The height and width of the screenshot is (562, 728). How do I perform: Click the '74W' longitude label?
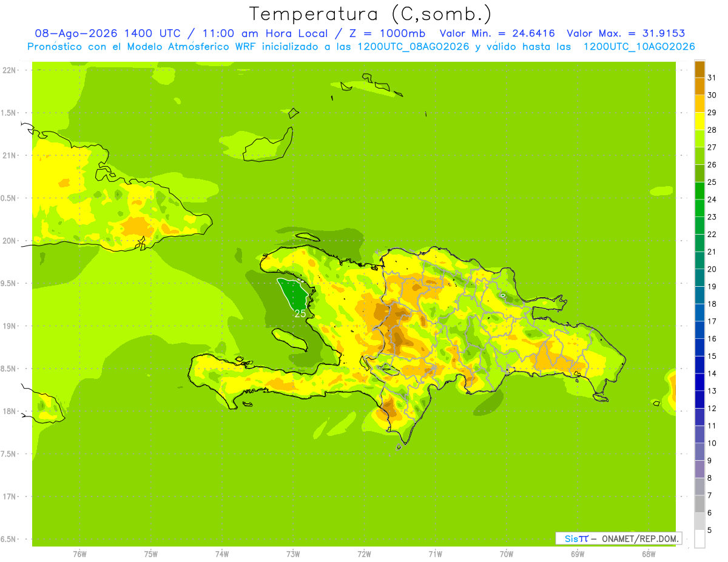[222, 554]
